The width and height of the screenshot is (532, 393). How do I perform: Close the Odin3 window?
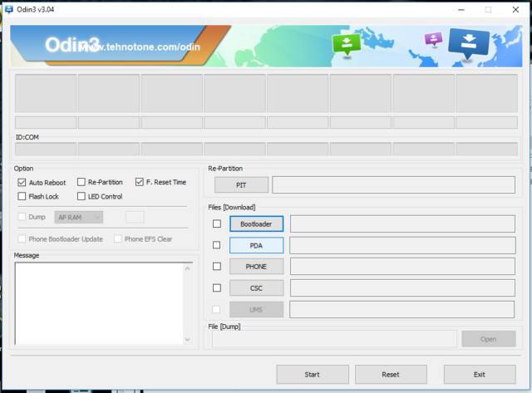[x=515, y=9]
